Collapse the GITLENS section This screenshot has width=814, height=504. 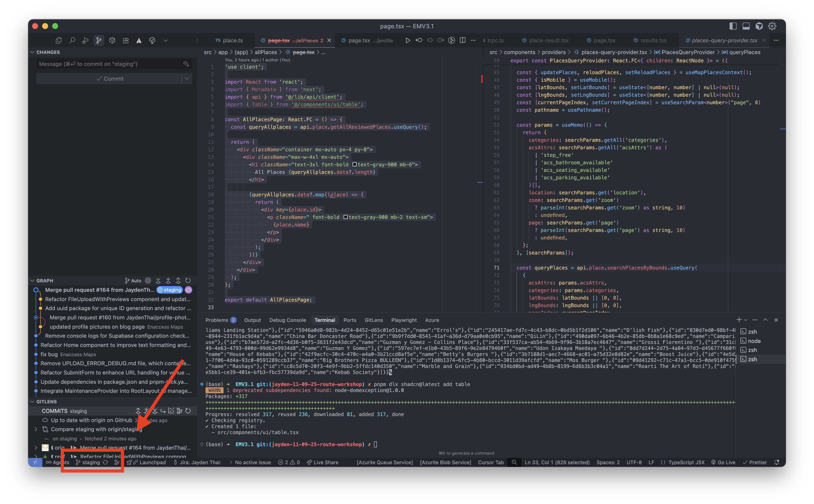(32, 402)
